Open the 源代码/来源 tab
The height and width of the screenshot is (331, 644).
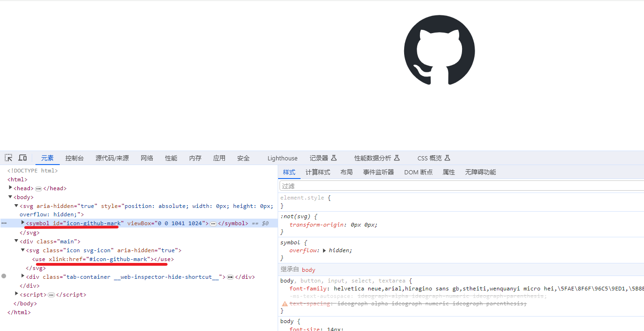(x=112, y=158)
